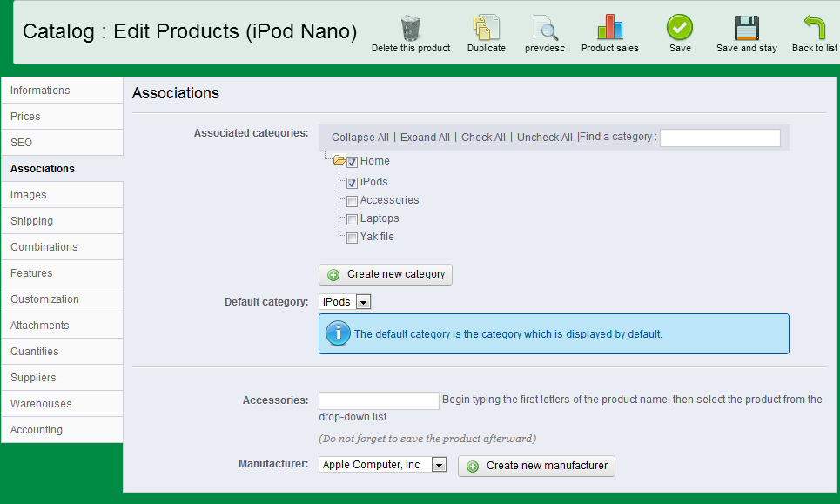Click the Expand All link

click(x=425, y=138)
